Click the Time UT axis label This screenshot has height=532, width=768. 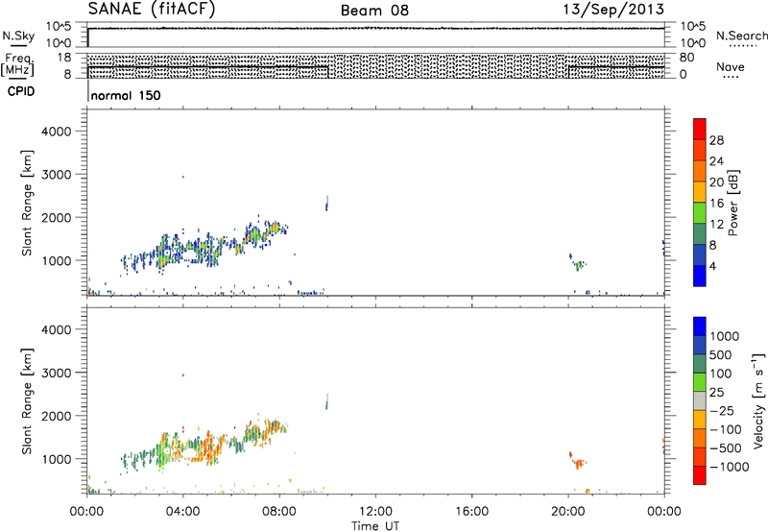[375, 526]
